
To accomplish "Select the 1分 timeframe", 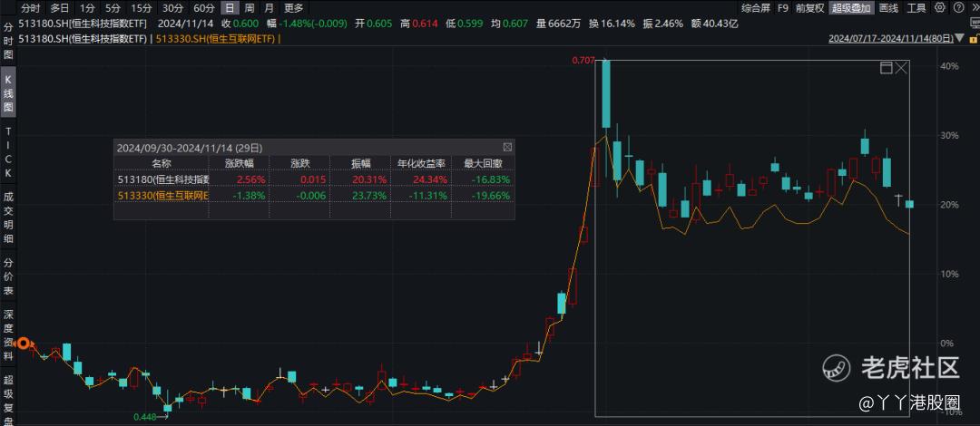I will pos(87,8).
